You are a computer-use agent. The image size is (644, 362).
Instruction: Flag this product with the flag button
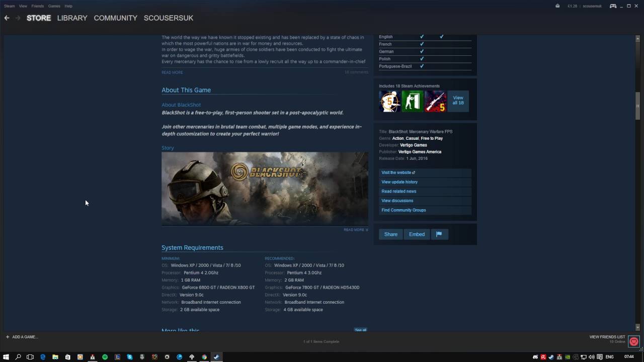[439, 234]
